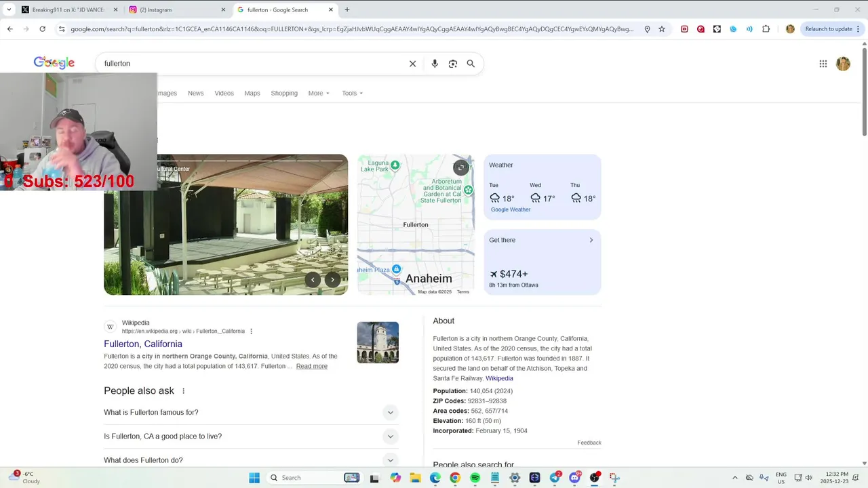
Task: Open the Google Weather link
Action: click(x=511, y=210)
